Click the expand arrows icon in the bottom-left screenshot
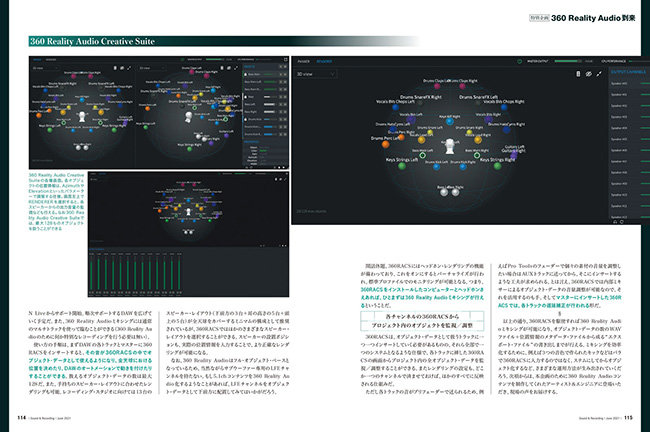650x432 pixels. pyautogui.click(x=285, y=179)
